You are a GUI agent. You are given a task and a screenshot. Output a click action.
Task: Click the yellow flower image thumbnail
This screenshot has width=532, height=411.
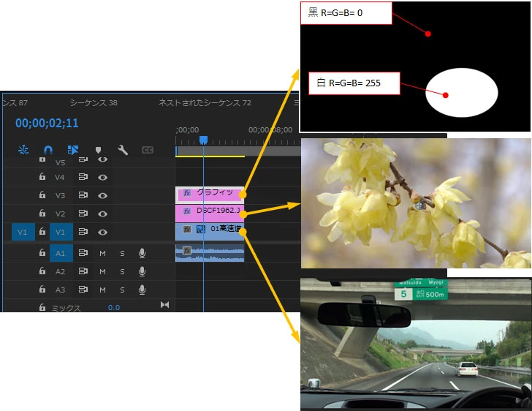pyautogui.click(x=416, y=203)
